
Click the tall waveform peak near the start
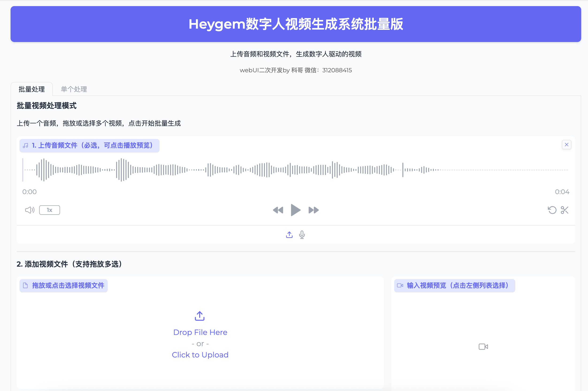click(44, 170)
